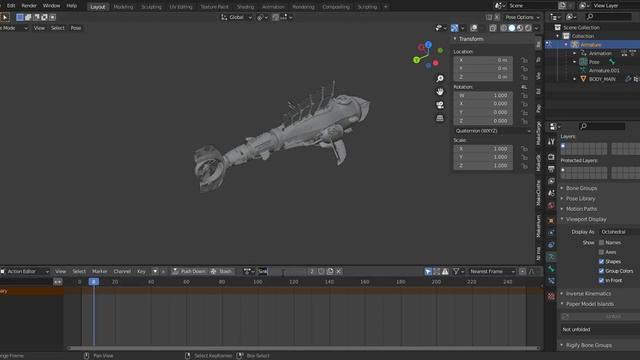Switch to Sculpting workspace tab
The image size is (640, 360).
coord(151,7)
